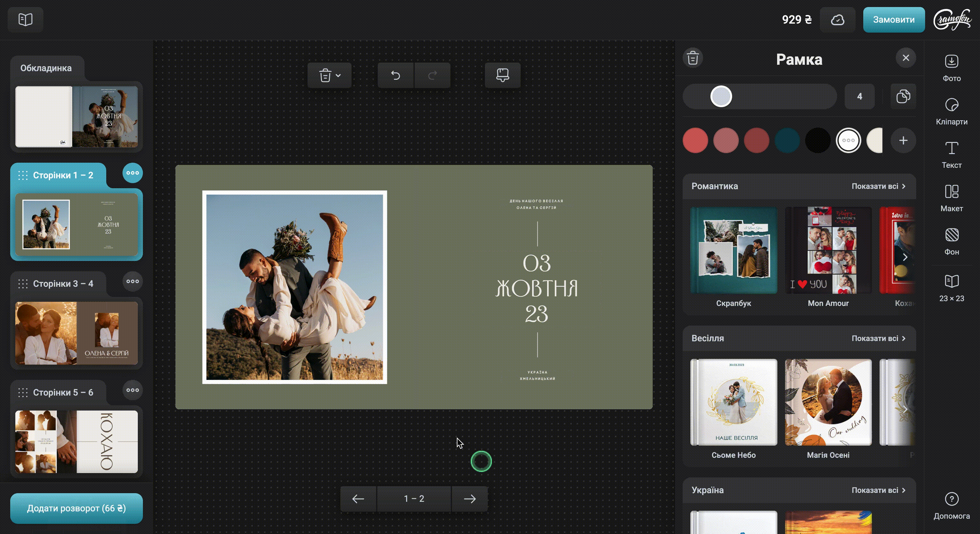The height and width of the screenshot is (534, 980).
Task: Open the Допомога help icon
Action: point(952,499)
